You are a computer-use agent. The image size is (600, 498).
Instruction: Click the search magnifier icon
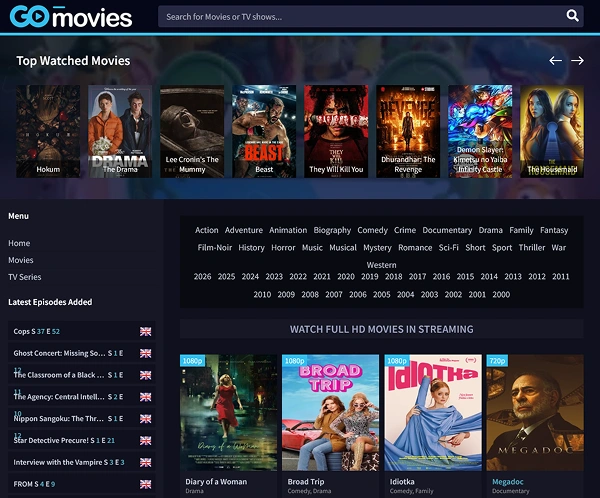click(x=572, y=16)
